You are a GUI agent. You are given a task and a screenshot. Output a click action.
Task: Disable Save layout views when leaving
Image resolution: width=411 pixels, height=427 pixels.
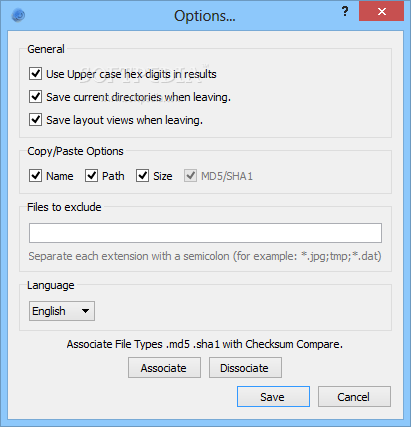(x=35, y=120)
